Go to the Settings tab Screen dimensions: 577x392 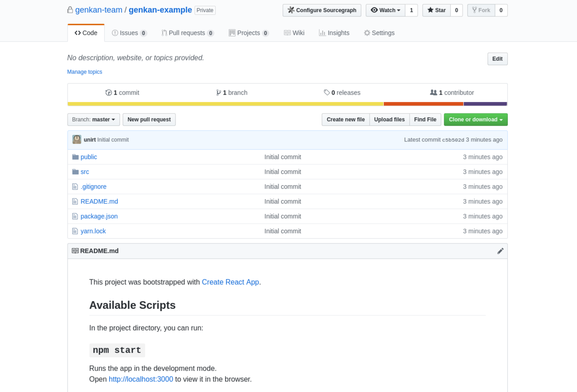click(379, 33)
